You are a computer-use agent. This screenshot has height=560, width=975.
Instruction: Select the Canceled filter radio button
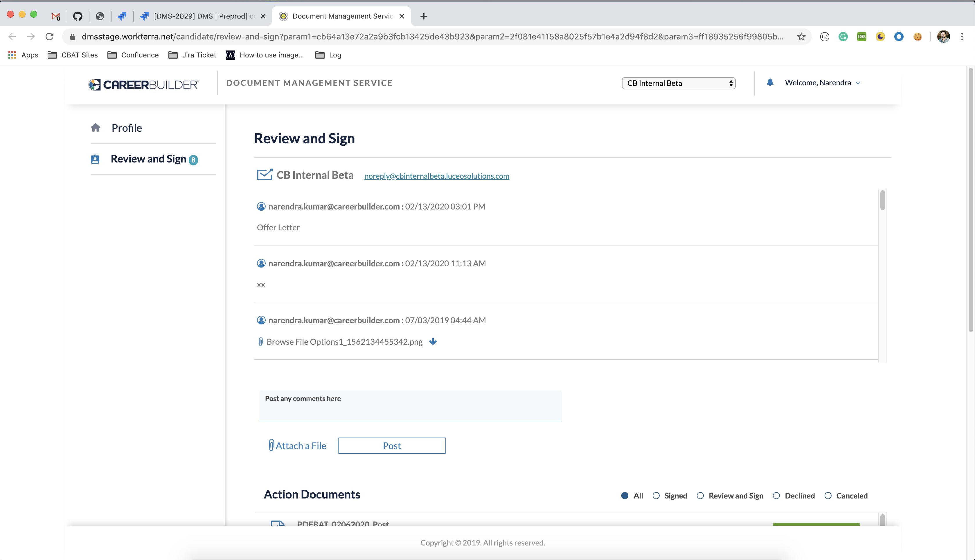[828, 496]
